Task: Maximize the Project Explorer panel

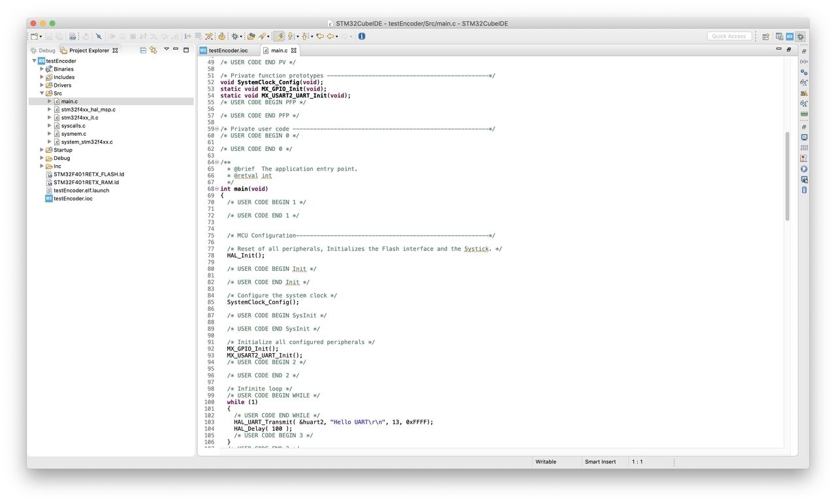Action: point(186,50)
